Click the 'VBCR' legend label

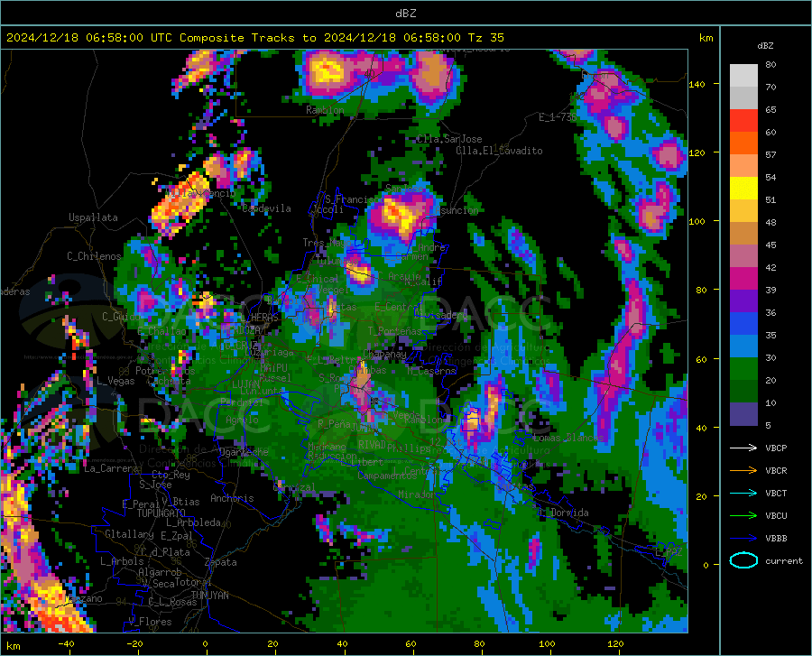click(x=776, y=471)
